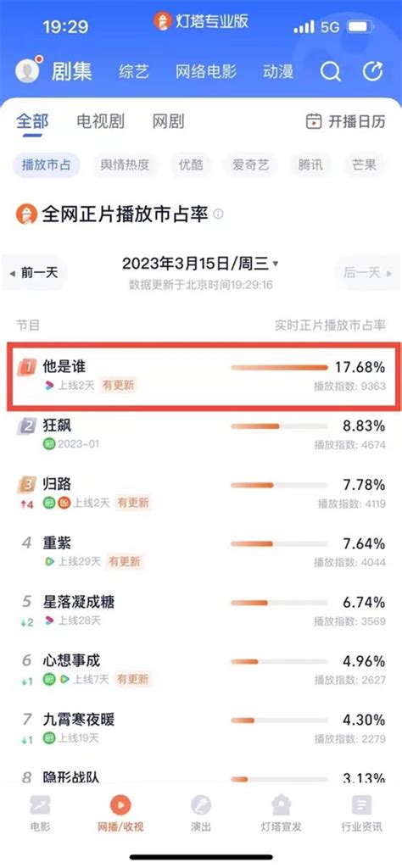
Task: Switch to the 综艺 top menu
Action: pyautogui.click(x=134, y=71)
